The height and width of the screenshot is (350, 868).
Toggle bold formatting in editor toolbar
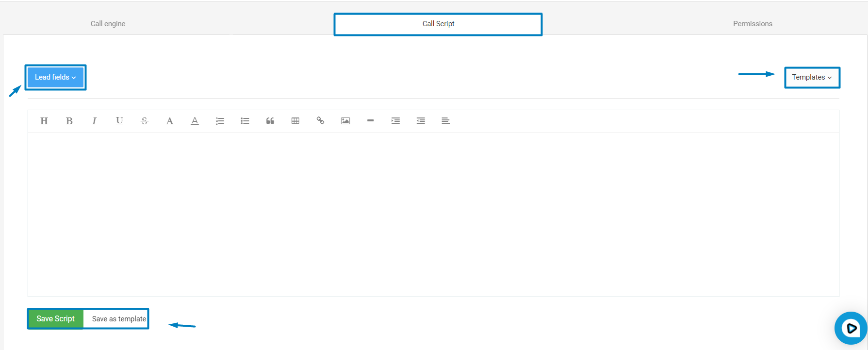[x=69, y=121]
